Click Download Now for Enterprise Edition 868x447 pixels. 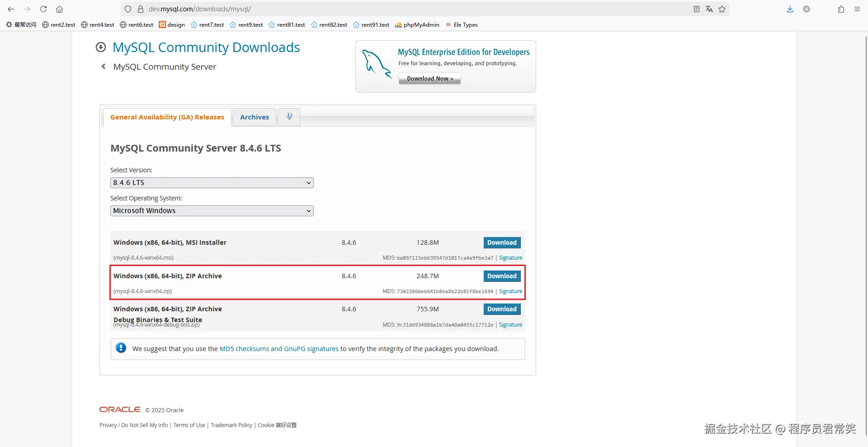(429, 79)
